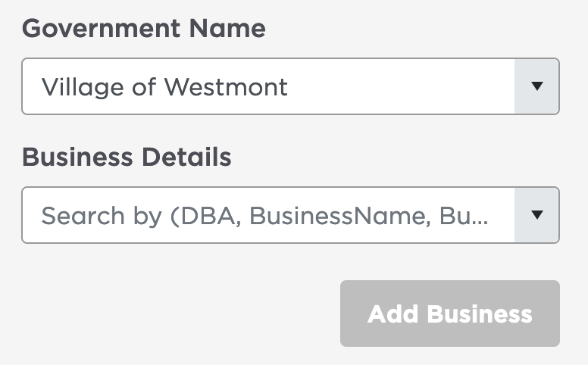Click the word 'Westmont' in the first field

(226, 87)
